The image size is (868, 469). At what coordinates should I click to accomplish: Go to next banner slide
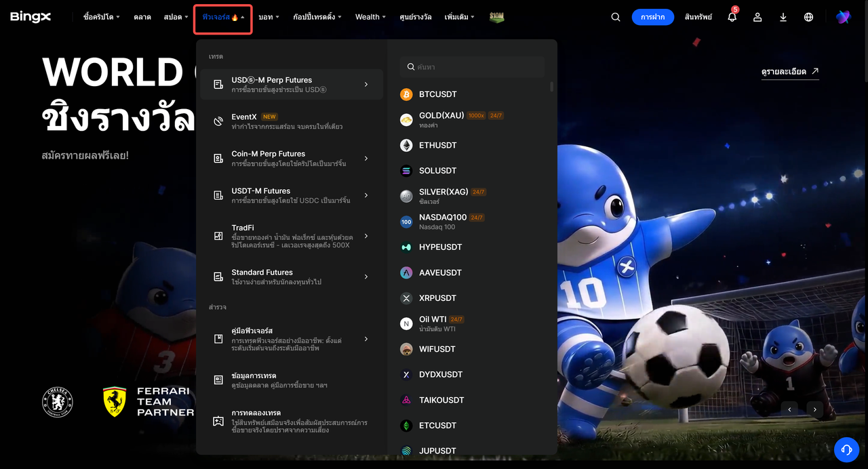(815, 409)
